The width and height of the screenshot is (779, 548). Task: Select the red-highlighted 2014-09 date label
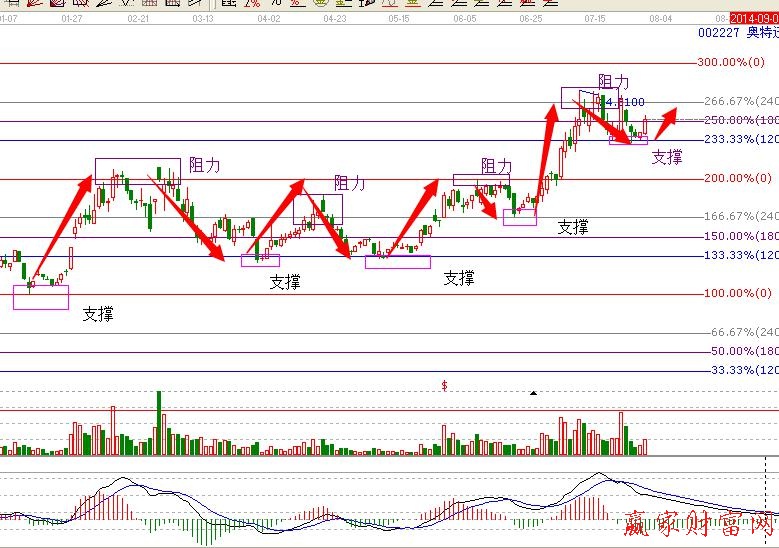pyautogui.click(x=753, y=18)
